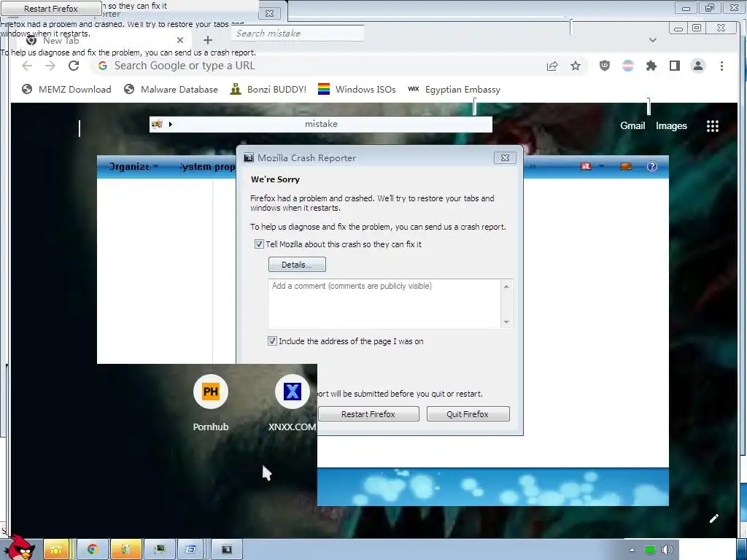Open a new tab with plus button
747x560 pixels.
point(208,41)
